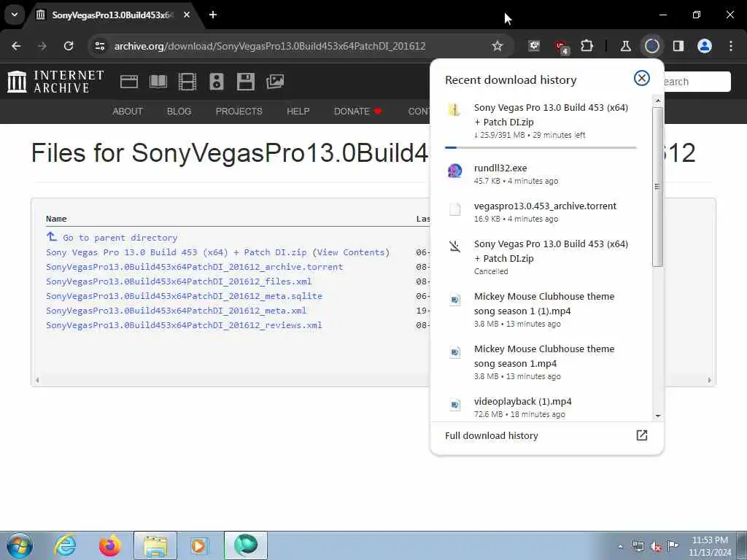Select the SonyVegasPro13.0Build453x64 browser tab

coord(113,15)
